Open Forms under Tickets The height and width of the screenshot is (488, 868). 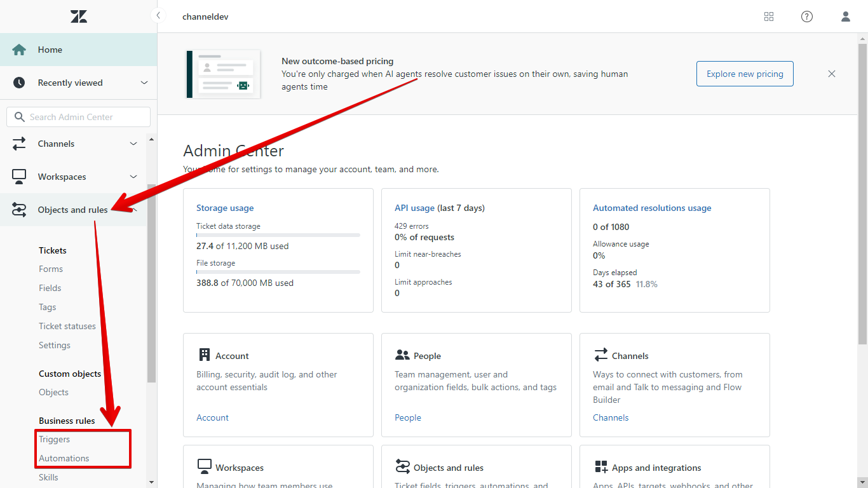51,269
